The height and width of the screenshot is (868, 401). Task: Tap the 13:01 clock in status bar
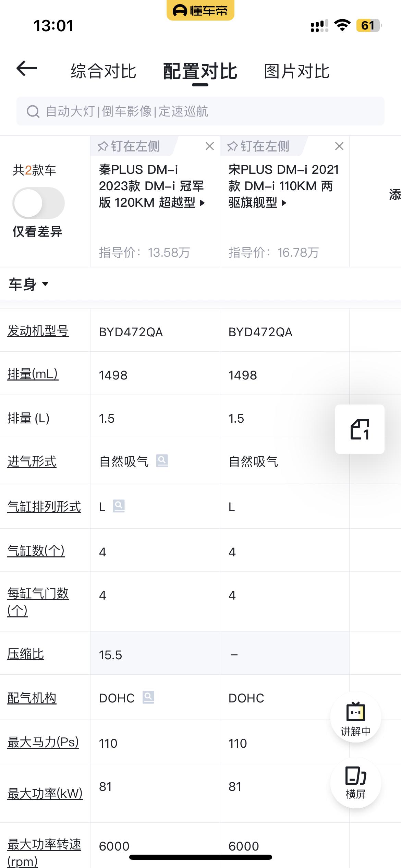tap(53, 26)
